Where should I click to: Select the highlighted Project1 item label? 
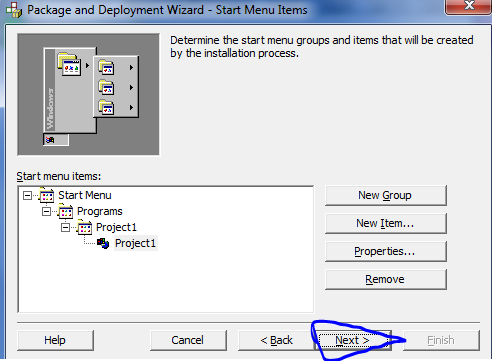pos(135,243)
